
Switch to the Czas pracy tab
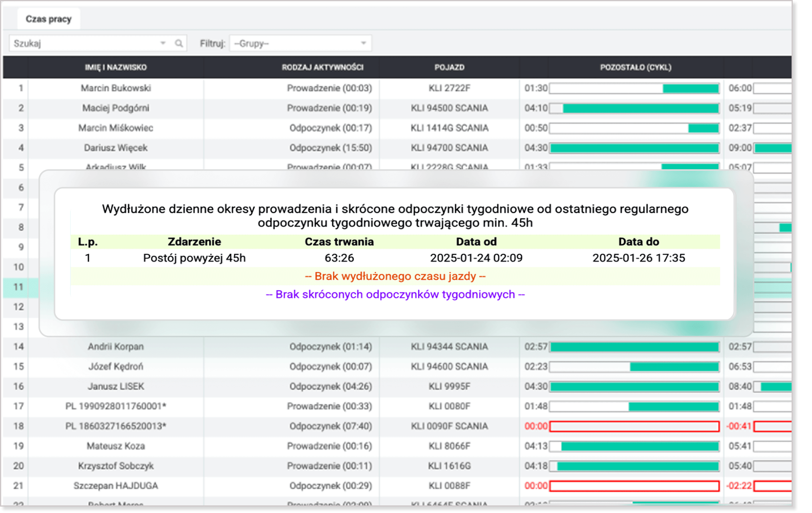tap(48, 19)
